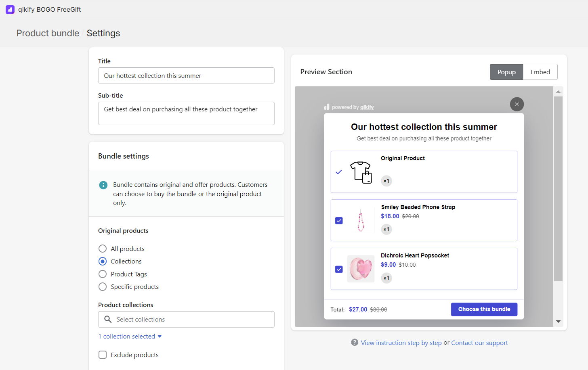Click the $9.00 discounted price
The image size is (588, 370).
(388, 265)
